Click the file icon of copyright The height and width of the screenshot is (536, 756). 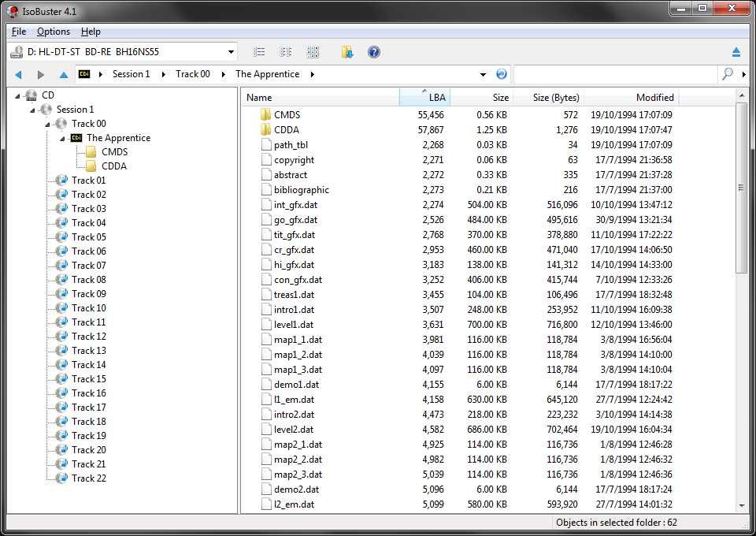pyautogui.click(x=266, y=160)
